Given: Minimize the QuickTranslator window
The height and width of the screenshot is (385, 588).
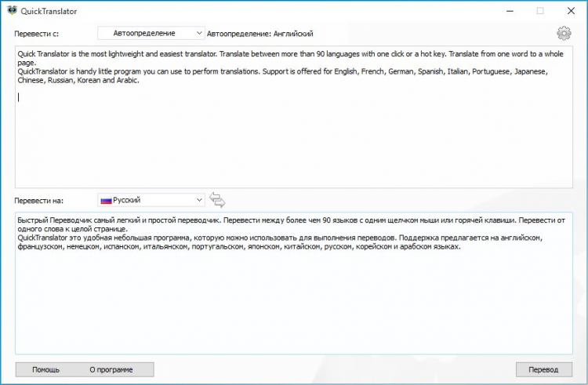Looking at the screenshot, I should pyautogui.click(x=510, y=11).
